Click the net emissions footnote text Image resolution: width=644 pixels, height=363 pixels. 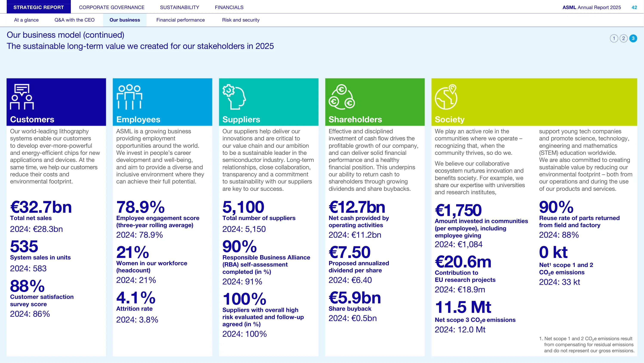(587, 345)
